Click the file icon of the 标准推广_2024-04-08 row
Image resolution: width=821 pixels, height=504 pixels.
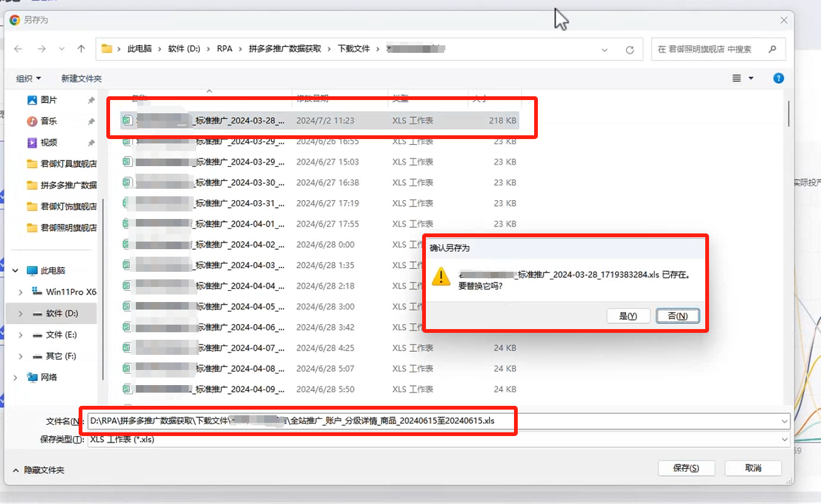pos(128,368)
